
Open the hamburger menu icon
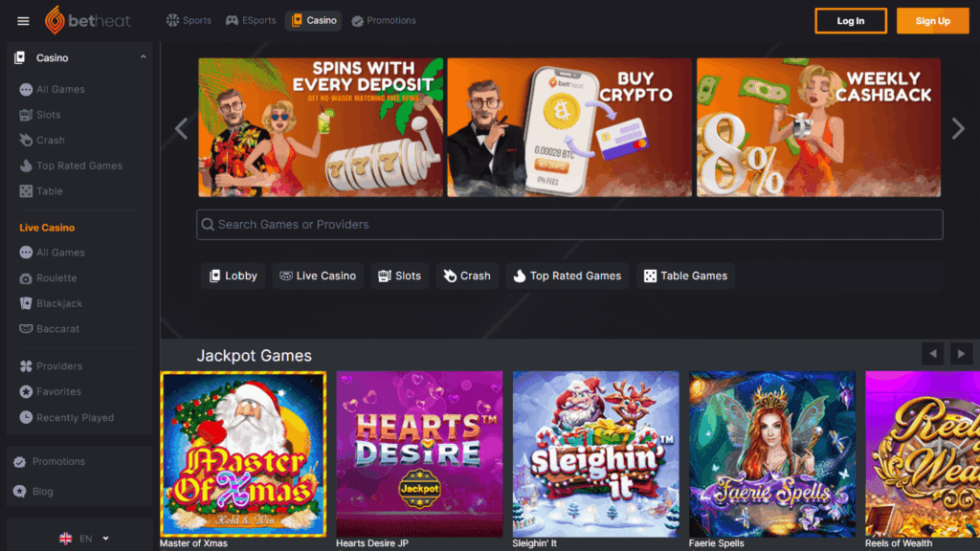23,21
